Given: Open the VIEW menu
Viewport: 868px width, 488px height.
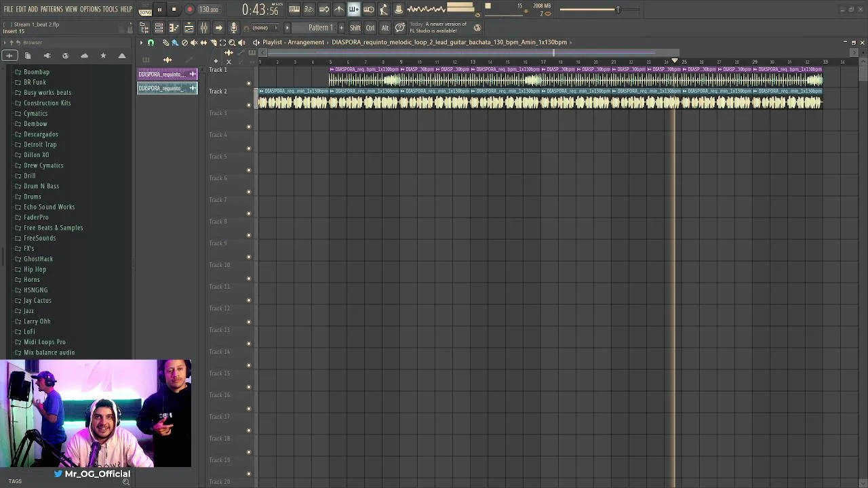Looking at the screenshot, I should pos(71,9).
